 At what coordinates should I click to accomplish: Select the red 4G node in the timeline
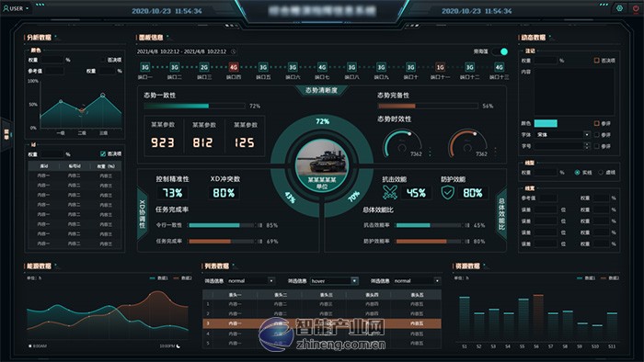click(x=234, y=67)
